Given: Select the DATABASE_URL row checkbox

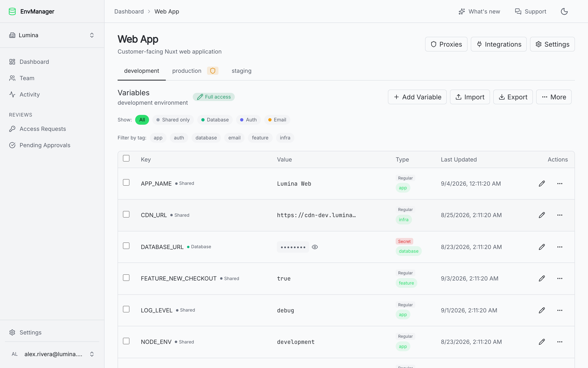Looking at the screenshot, I should (x=126, y=246).
